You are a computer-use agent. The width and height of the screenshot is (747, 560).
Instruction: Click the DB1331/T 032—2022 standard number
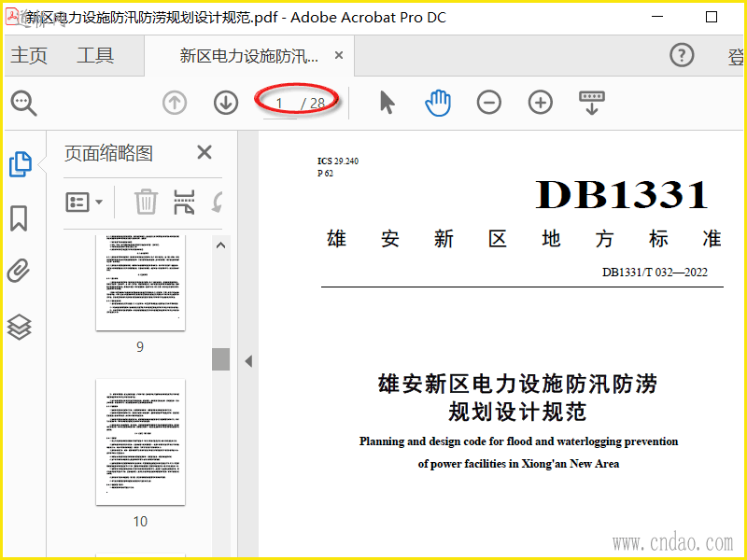[x=655, y=273]
